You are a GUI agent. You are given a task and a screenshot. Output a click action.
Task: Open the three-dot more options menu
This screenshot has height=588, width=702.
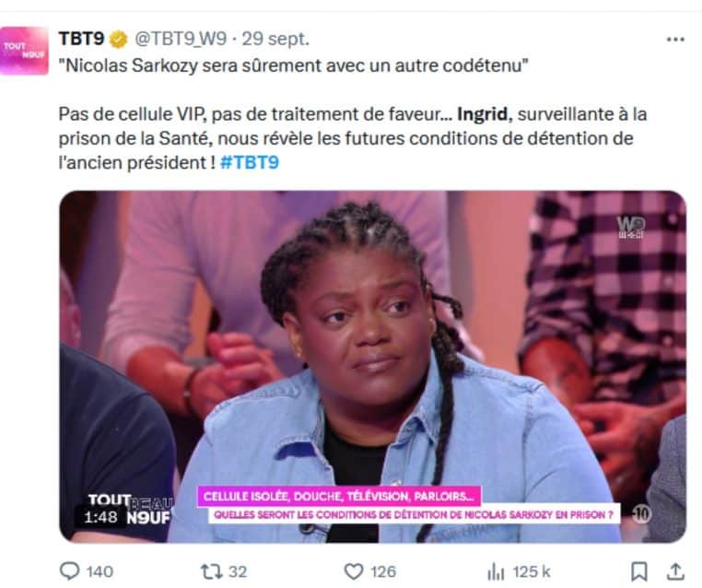click(675, 40)
